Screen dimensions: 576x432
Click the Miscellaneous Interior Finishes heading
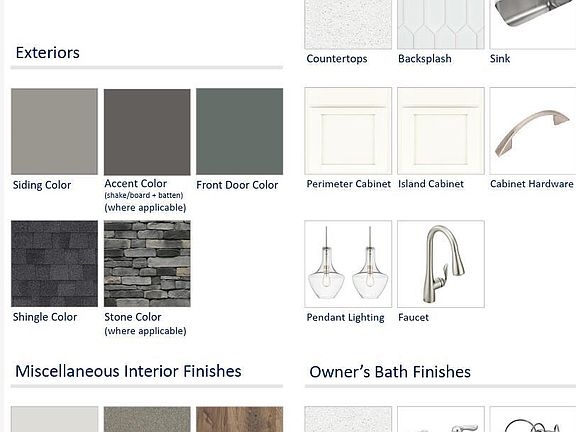(x=128, y=371)
